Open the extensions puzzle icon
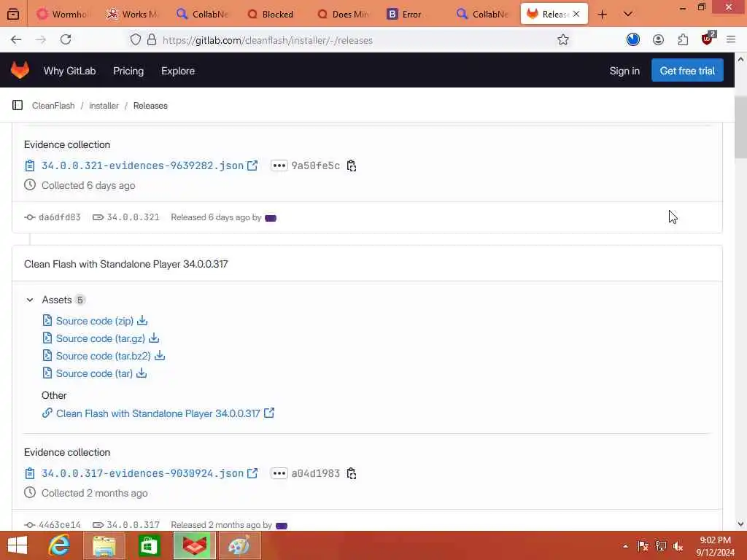 tap(683, 40)
